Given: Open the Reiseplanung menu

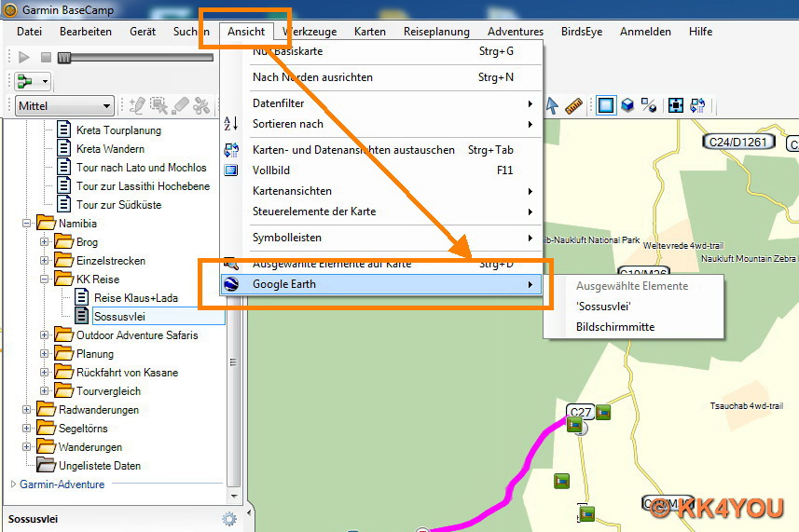Looking at the screenshot, I should [x=436, y=32].
